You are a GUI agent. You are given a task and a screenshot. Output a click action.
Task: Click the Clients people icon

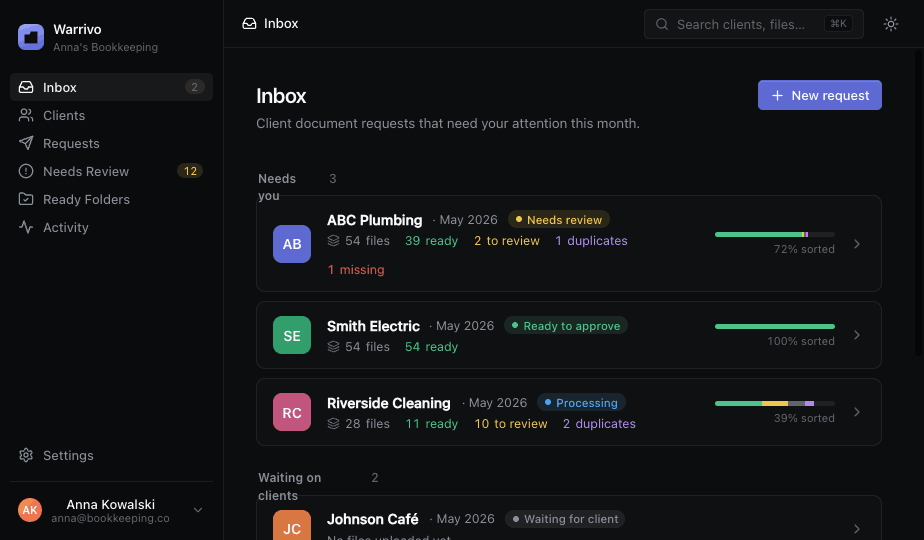coord(26,115)
